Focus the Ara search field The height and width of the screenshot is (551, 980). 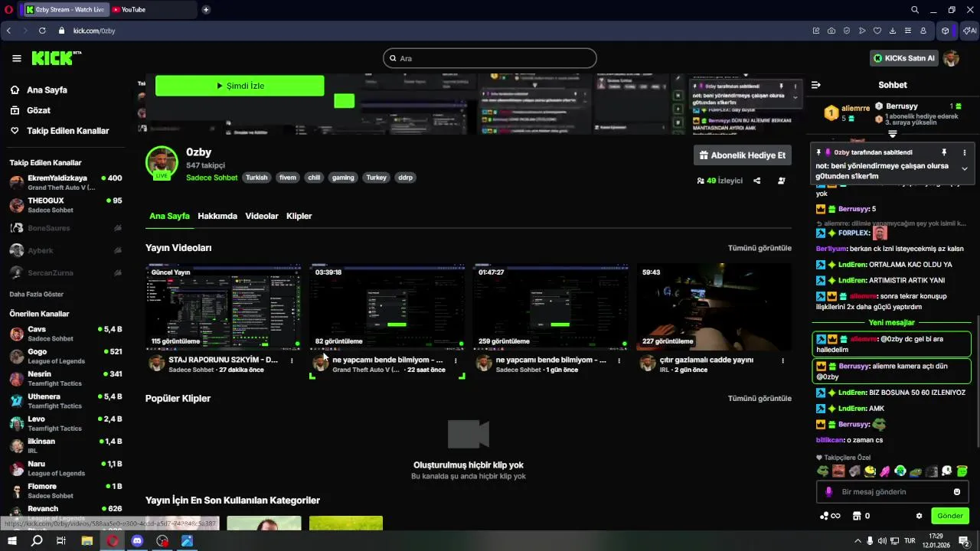coord(490,58)
